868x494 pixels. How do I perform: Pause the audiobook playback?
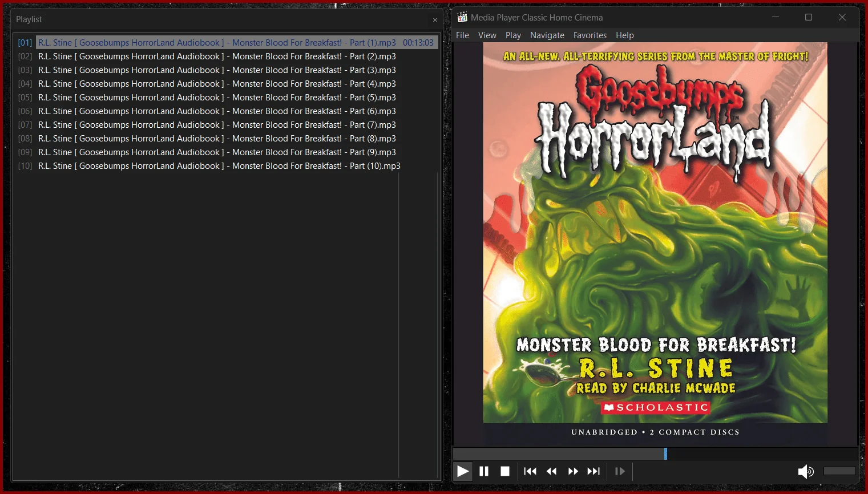click(x=484, y=471)
